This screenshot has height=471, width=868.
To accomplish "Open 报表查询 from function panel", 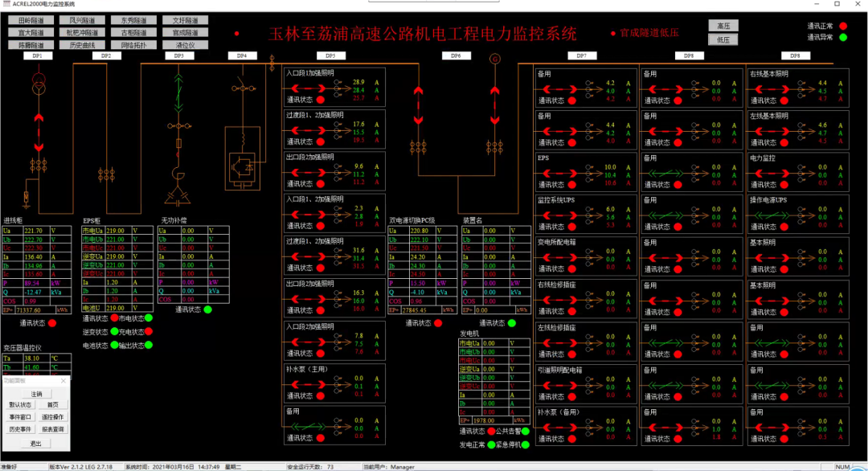I will pos(52,429).
